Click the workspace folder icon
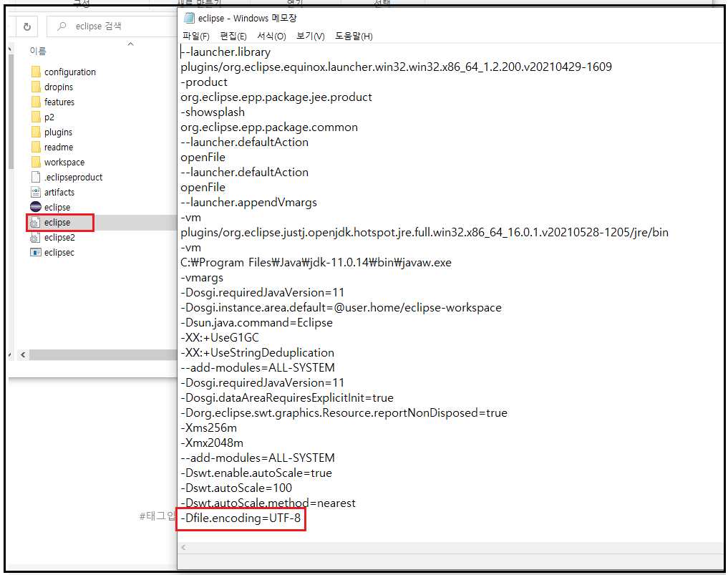The image size is (728, 575). coord(36,162)
